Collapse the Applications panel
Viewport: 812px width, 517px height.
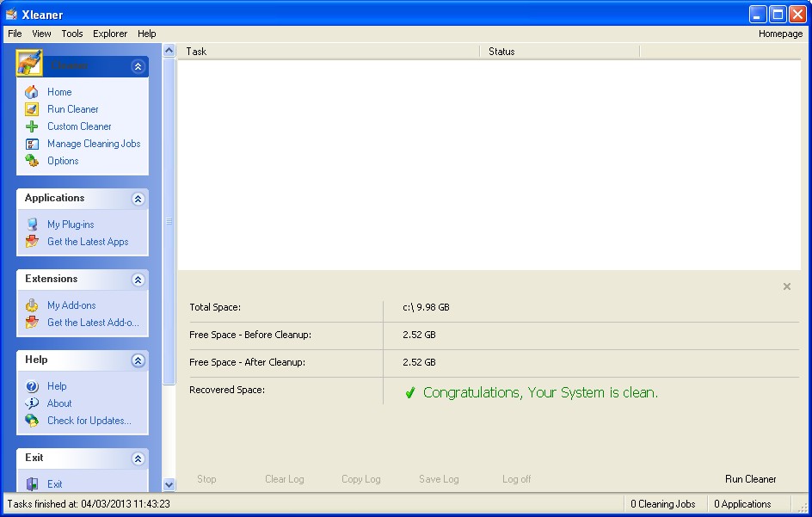[138, 199]
